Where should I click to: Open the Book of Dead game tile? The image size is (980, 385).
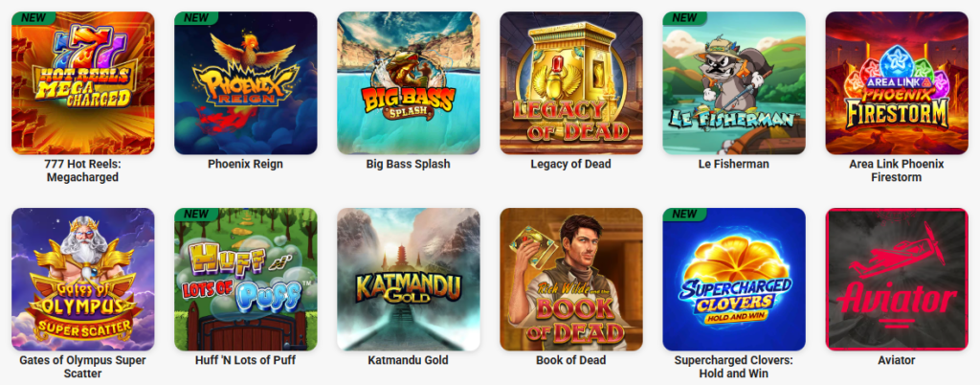(x=571, y=280)
